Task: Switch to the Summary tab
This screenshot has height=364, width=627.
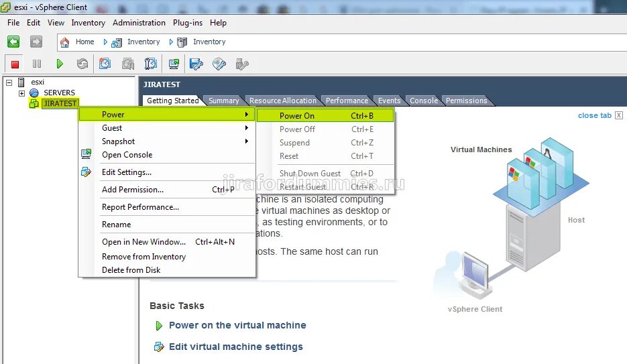Action: point(223,101)
